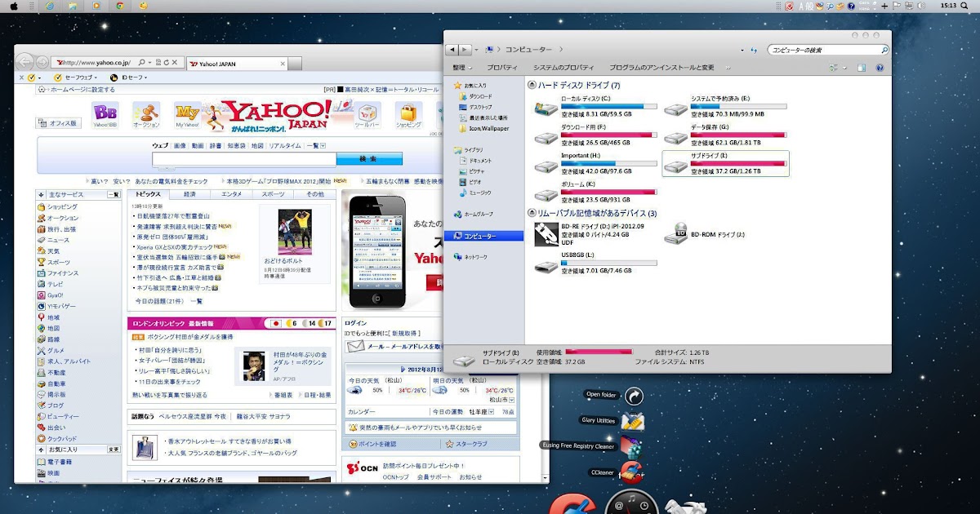Select the 画像 search category tab

pos(180,145)
